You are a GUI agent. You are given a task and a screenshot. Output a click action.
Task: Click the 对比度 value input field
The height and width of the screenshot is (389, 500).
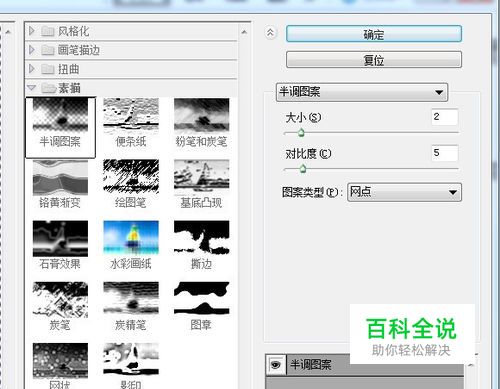click(445, 153)
